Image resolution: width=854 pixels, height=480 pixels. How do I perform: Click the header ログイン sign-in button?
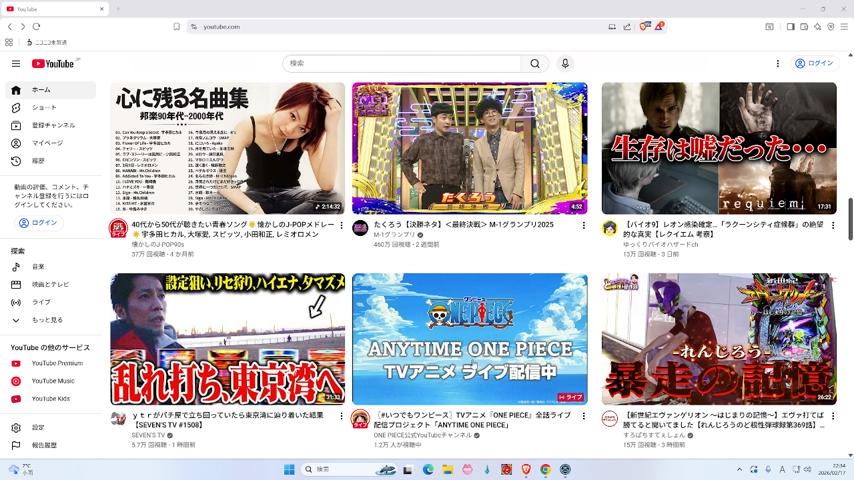point(815,64)
